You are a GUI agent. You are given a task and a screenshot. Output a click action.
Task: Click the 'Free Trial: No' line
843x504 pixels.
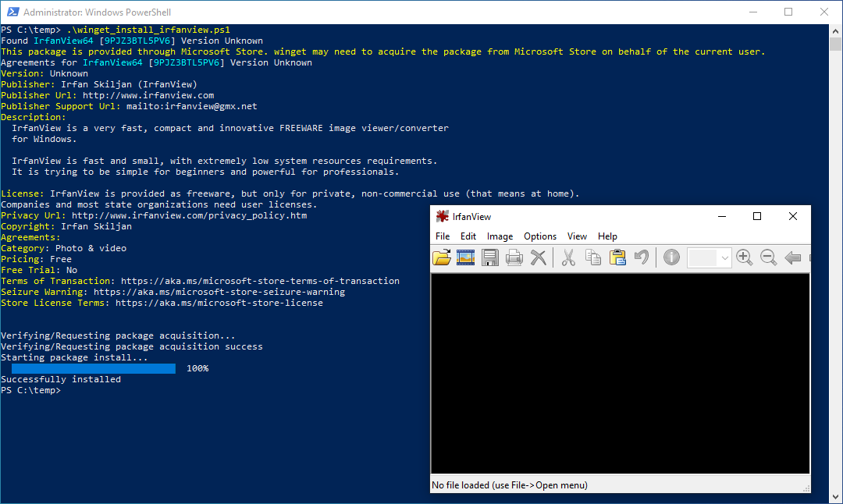point(39,270)
